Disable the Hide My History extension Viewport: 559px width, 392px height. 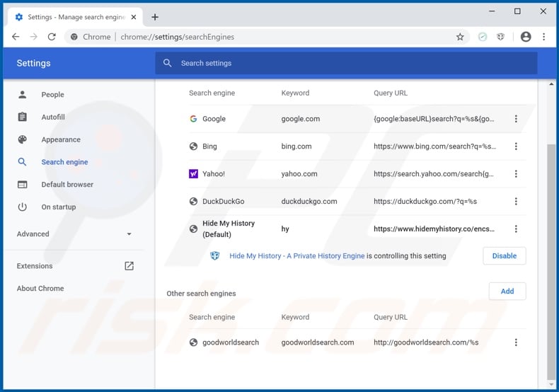[504, 255]
